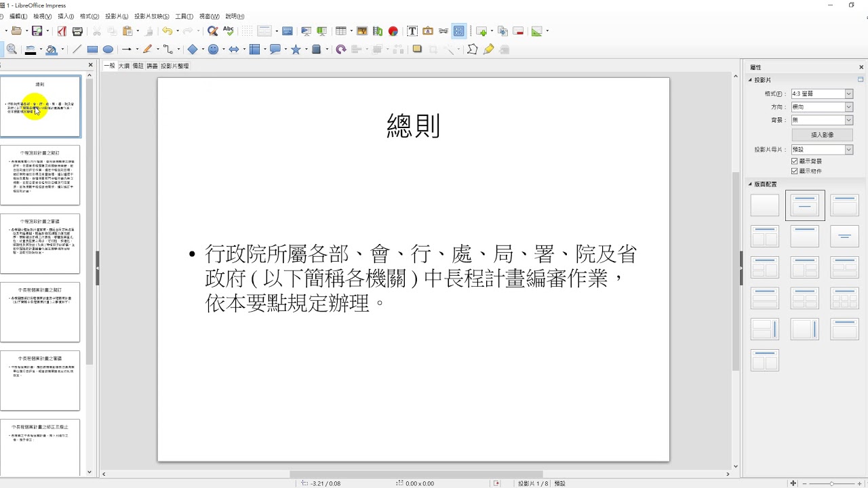Select the flowchart shapes tool
The height and width of the screenshot is (488, 868).
click(x=254, y=49)
